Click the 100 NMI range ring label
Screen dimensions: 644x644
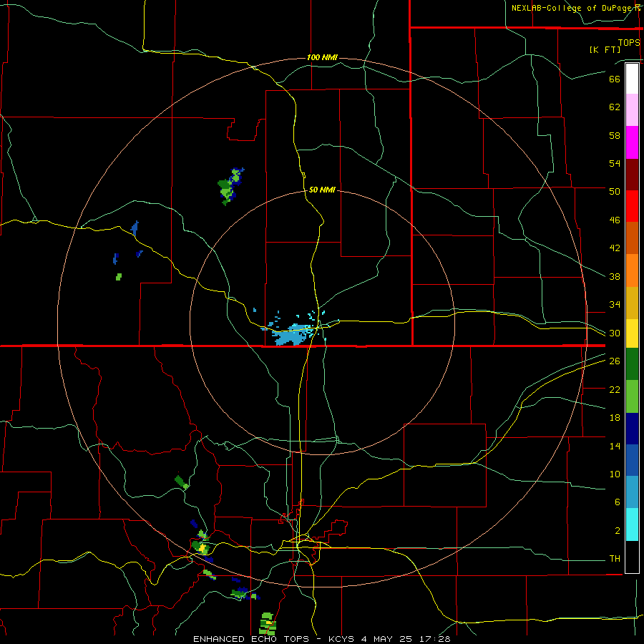322,57
